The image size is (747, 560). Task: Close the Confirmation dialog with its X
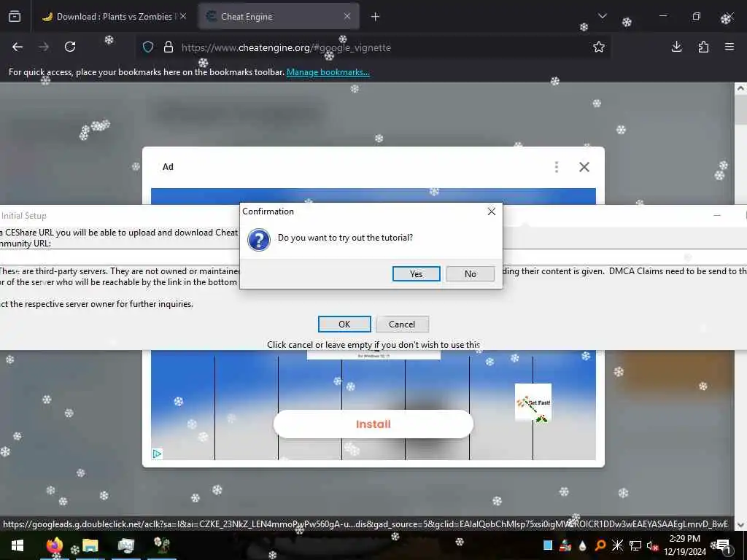coord(492,211)
